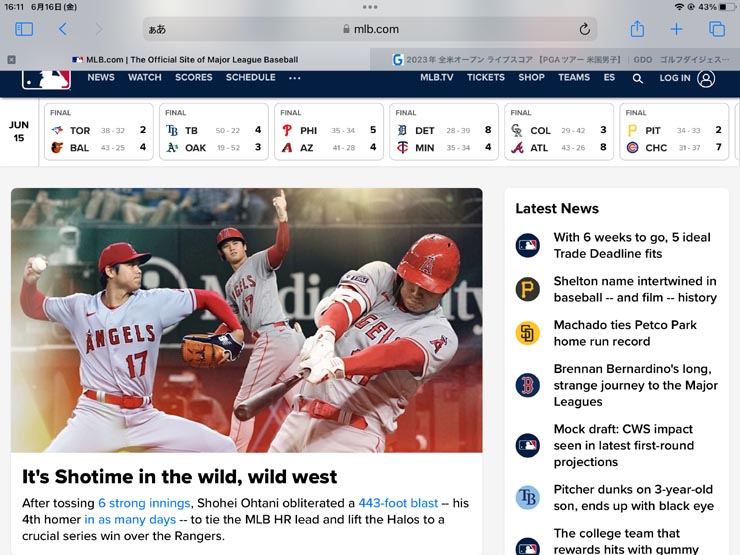
Task: Open the PIT vs CHC final score card
Action: 674,132
